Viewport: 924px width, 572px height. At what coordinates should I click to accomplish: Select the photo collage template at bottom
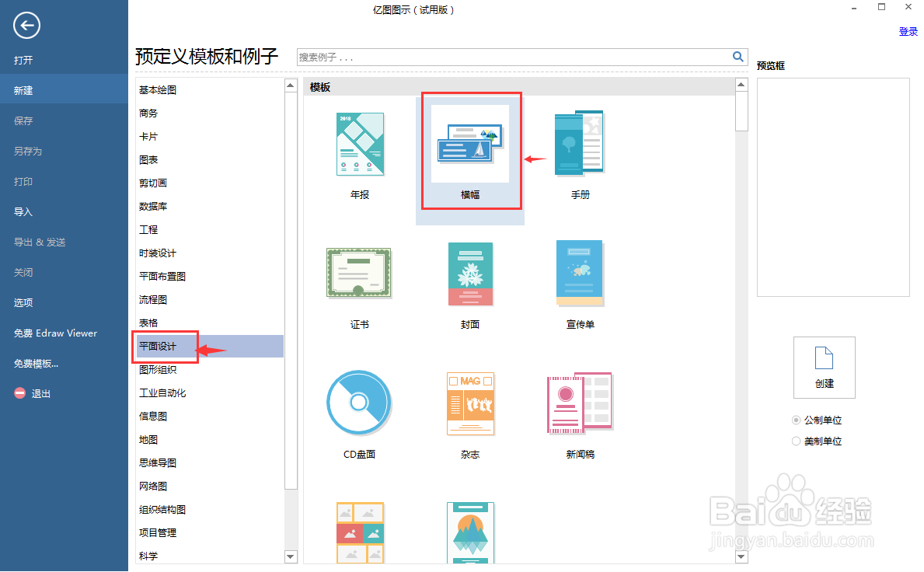tap(360, 532)
